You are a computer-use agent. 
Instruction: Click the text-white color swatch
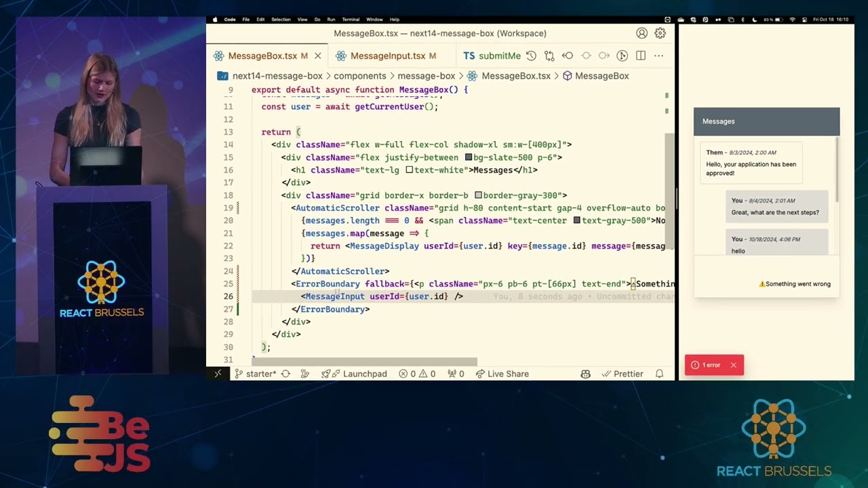pos(410,170)
